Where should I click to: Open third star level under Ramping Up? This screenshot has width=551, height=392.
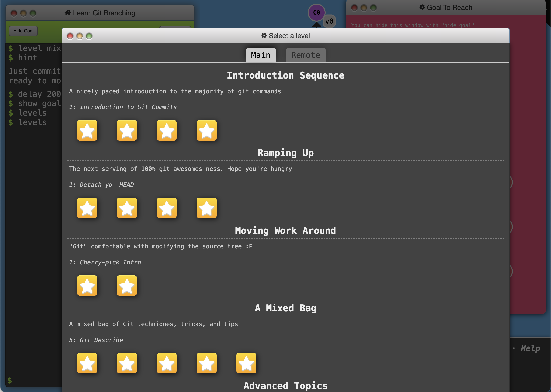tap(167, 208)
